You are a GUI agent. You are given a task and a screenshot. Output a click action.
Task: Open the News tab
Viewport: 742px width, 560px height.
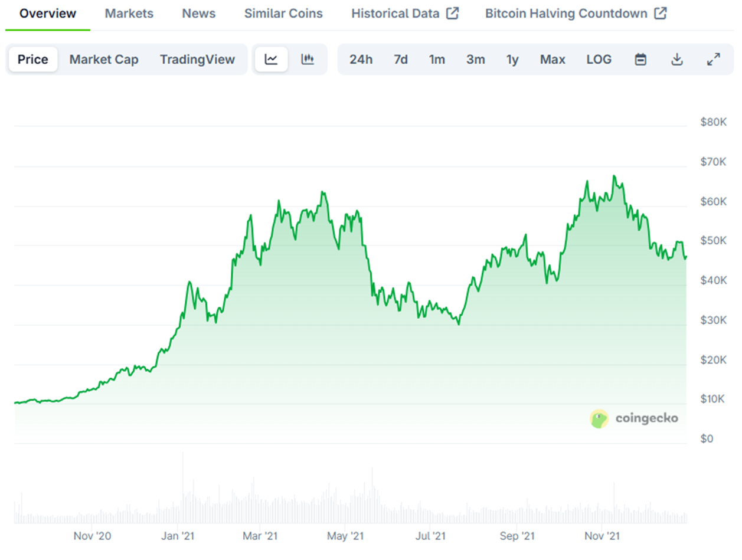pos(199,13)
